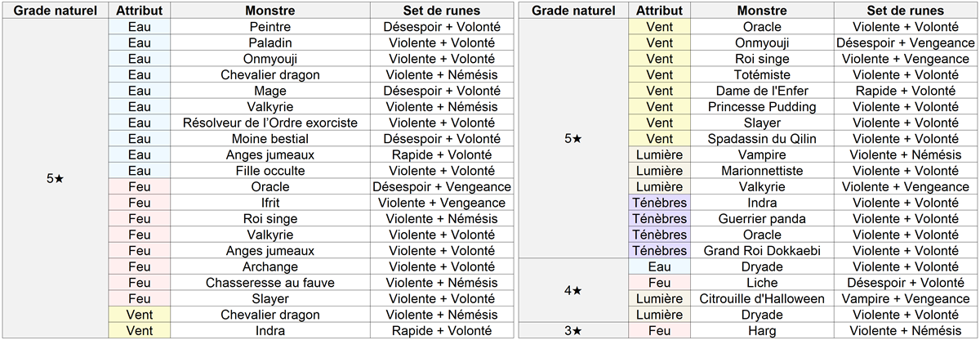The image size is (980, 340).
Task: Select the Ifrit monster cell
Action: coord(270,203)
